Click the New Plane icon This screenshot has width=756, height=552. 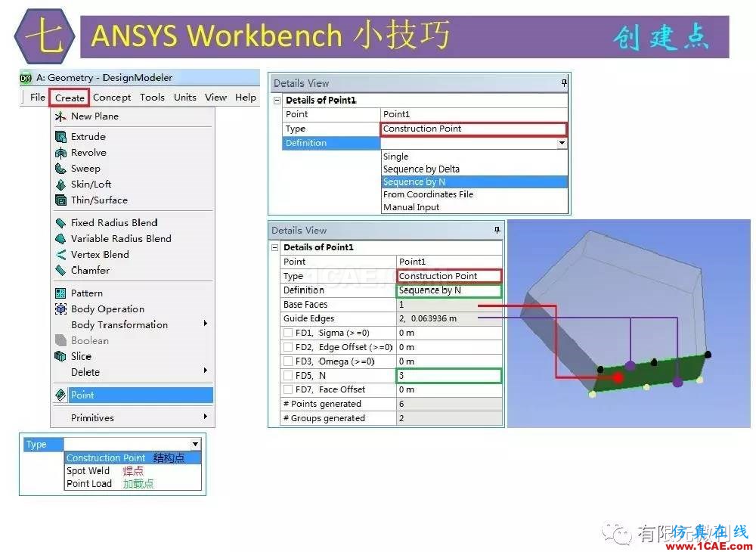(x=60, y=116)
